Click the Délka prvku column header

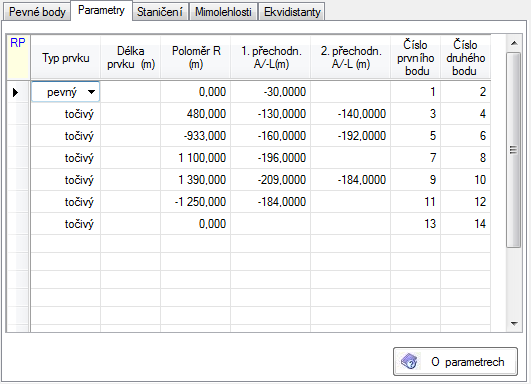pos(130,57)
